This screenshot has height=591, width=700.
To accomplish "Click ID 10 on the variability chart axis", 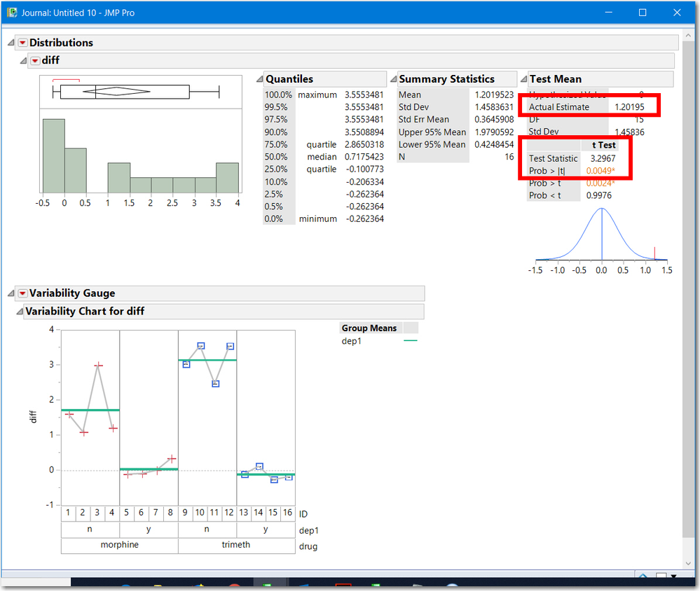I will 200,513.
